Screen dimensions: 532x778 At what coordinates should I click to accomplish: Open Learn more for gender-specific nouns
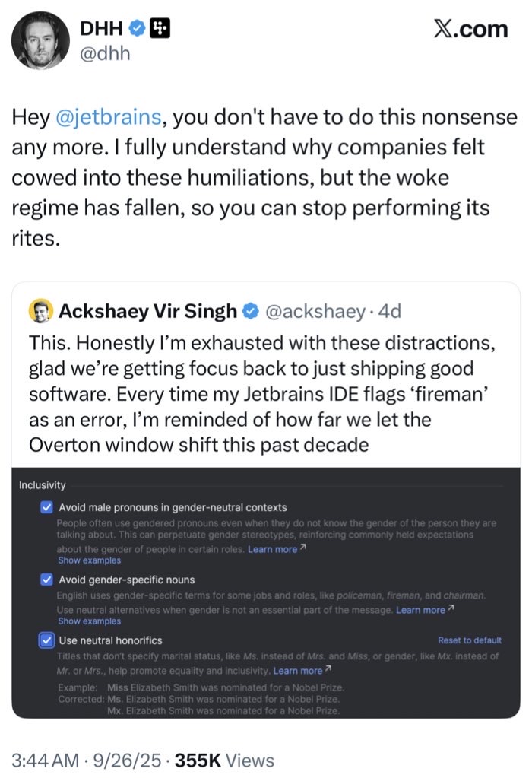click(420, 610)
